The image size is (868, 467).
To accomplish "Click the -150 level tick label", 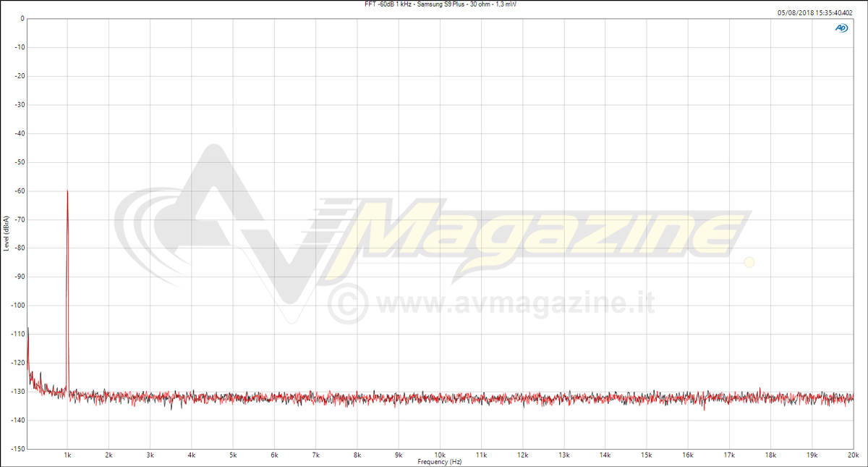I will point(19,448).
